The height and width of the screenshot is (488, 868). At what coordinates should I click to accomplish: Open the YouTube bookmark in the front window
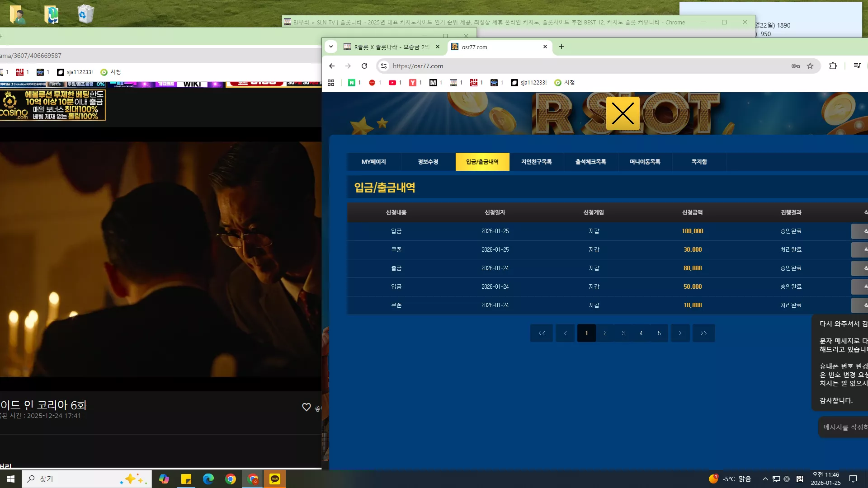395,83
